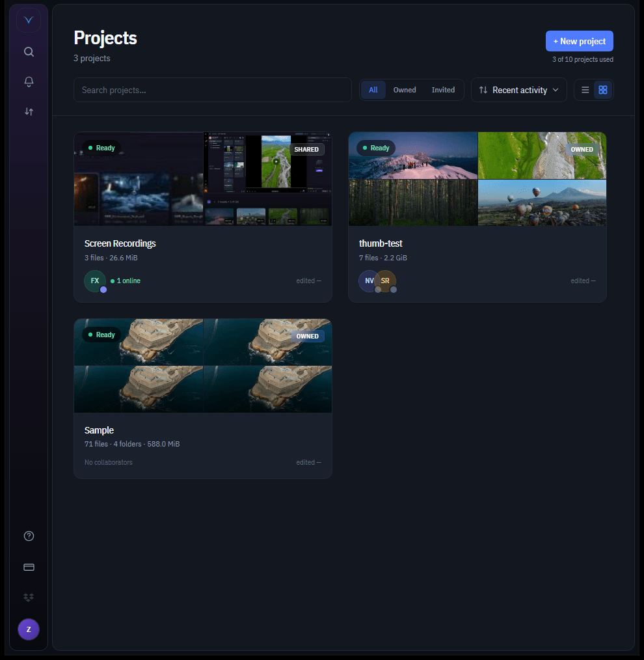The height and width of the screenshot is (660, 644).
Task: Click 'edited —' on thumb-test card
Action: click(x=583, y=281)
